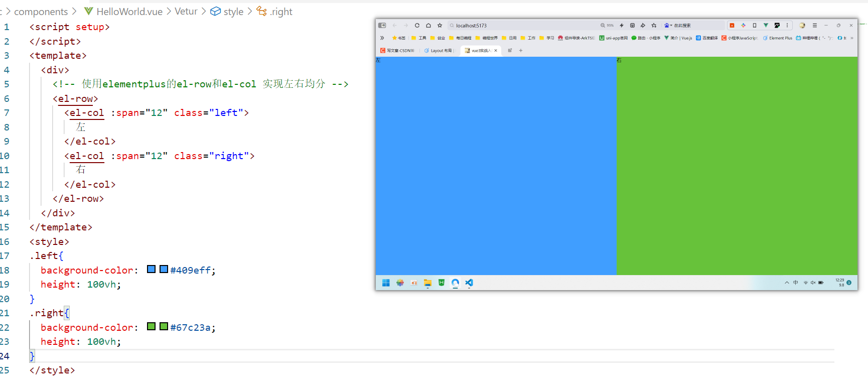Viewport: 868px width, 391px height.
Task: Open the 工作 bookmark folder
Action: [x=528, y=38]
